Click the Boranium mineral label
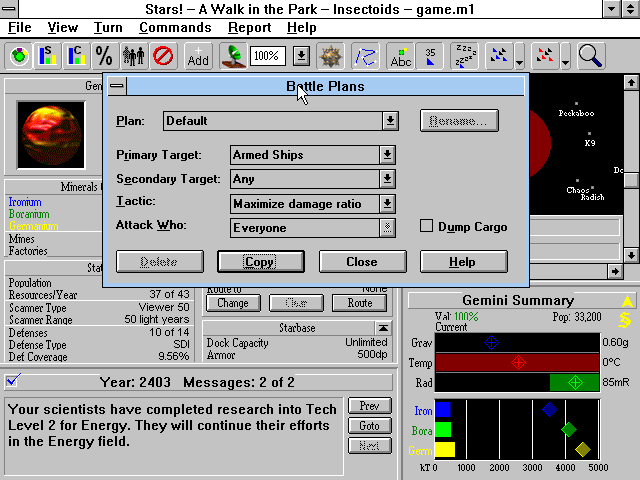 point(29,214)
